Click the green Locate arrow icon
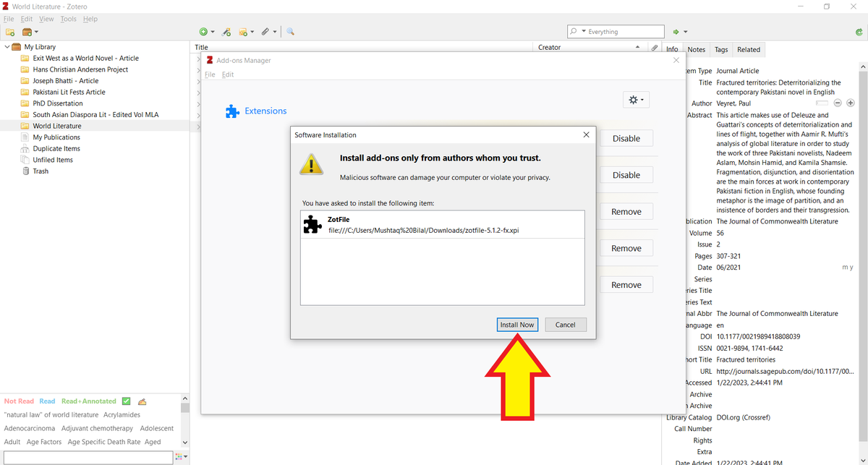The height and width of the screenshot is (465, 868). [x=678, y=32]
